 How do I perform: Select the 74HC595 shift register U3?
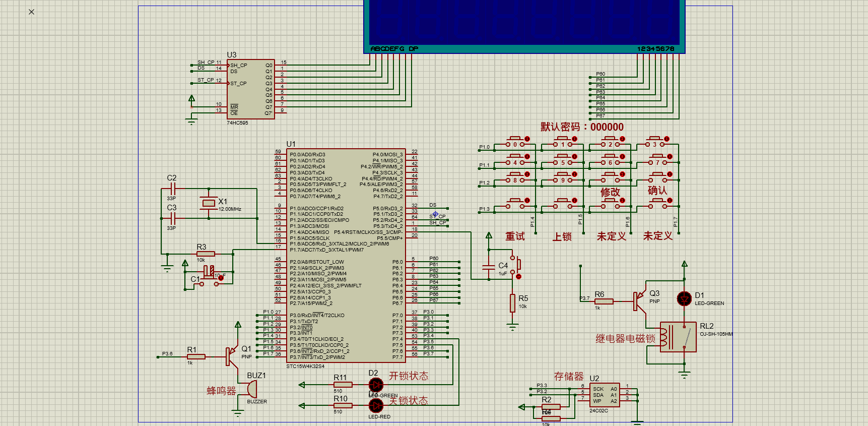tap(250, 89)
